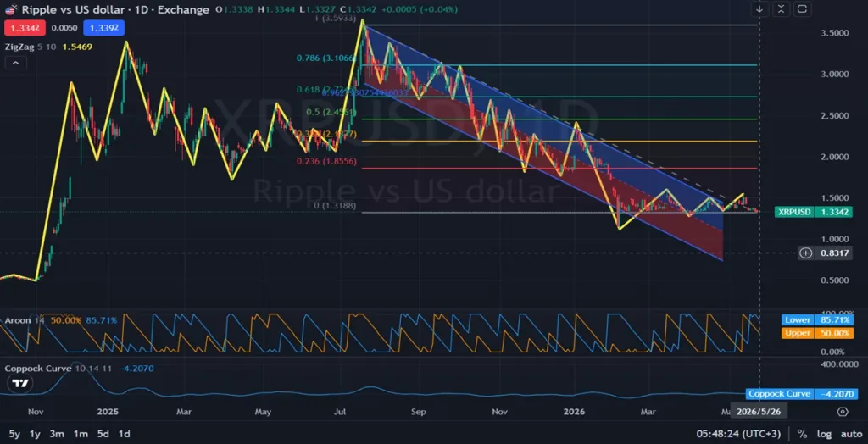Image resolution: width=868 pixels, height=444 pixels.
Task: Select the 0 (1.3188) Fibonacci level label
Action: pos(335,206)
